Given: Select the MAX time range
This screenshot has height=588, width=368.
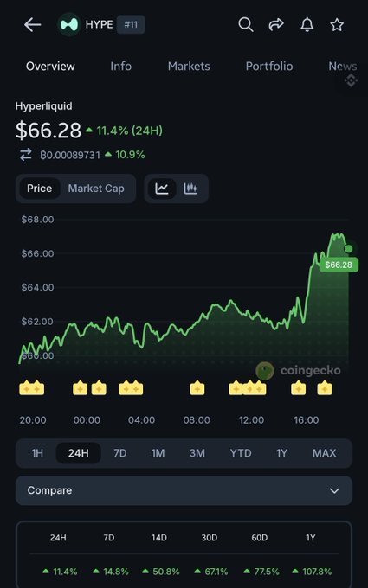Looking at the screenshot, I should [x=324, y=453].
